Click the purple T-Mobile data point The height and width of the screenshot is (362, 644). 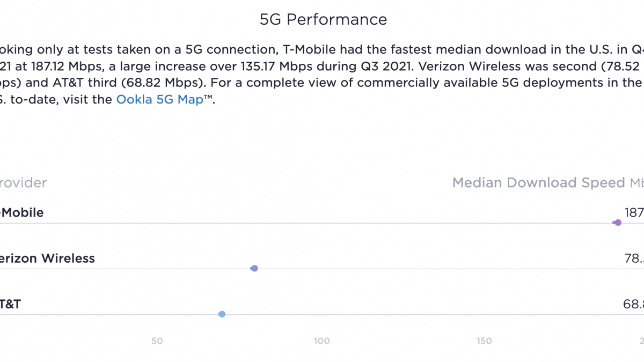pos(618,223)
